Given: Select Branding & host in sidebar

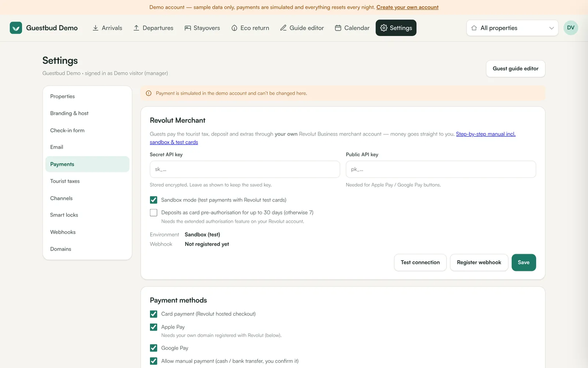Looking at the screenshot, I should click(x=87, y=113).
